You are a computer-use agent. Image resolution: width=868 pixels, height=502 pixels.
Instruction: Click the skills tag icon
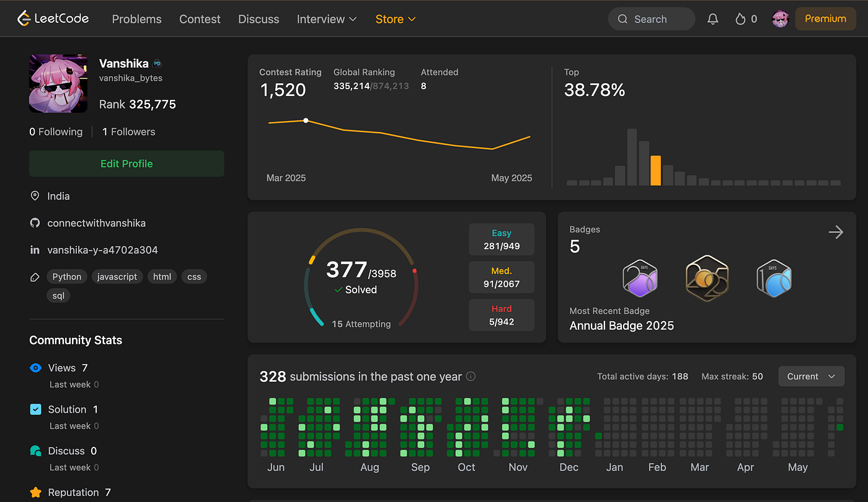35,277
